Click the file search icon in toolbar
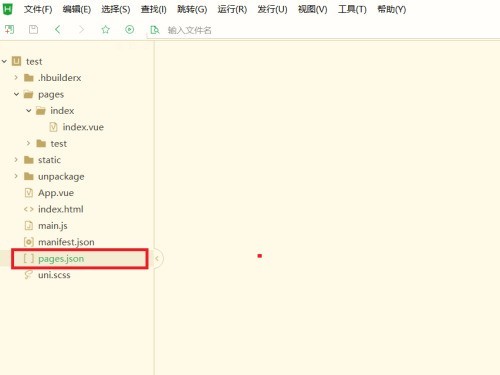This screenshot has width=500, height=375. point(155,30)
